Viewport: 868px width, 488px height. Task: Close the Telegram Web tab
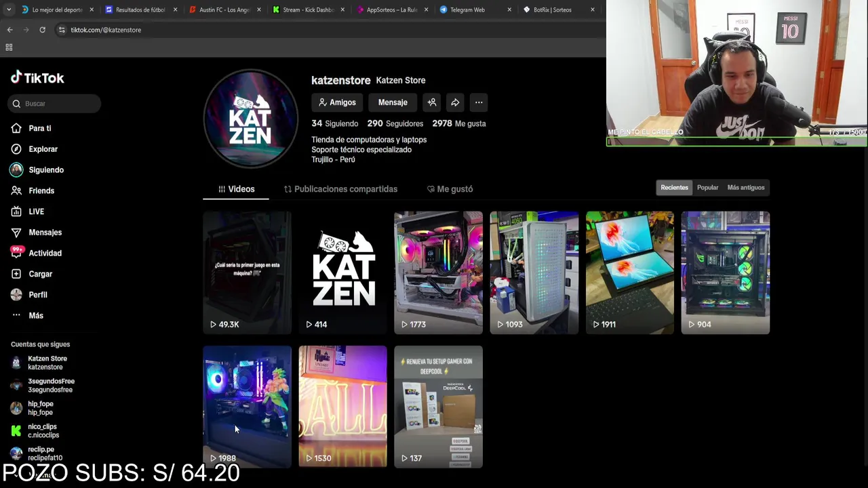point(509,9)
